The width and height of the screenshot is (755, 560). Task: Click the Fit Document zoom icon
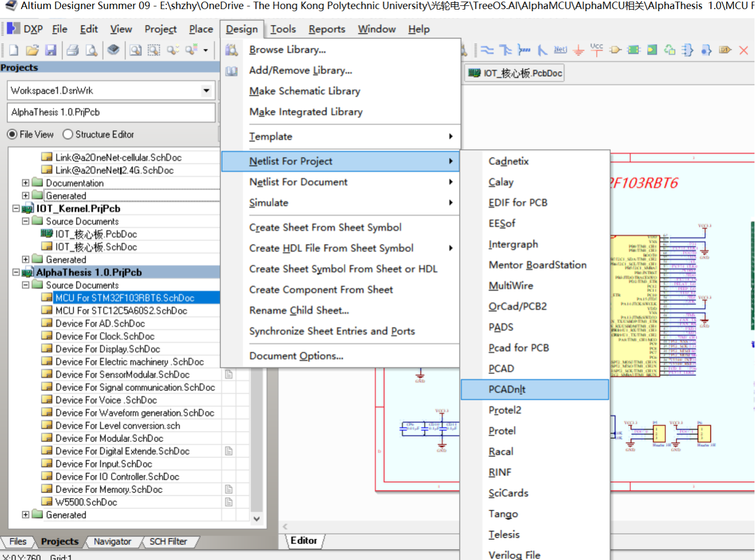click(x=136, y=50)
